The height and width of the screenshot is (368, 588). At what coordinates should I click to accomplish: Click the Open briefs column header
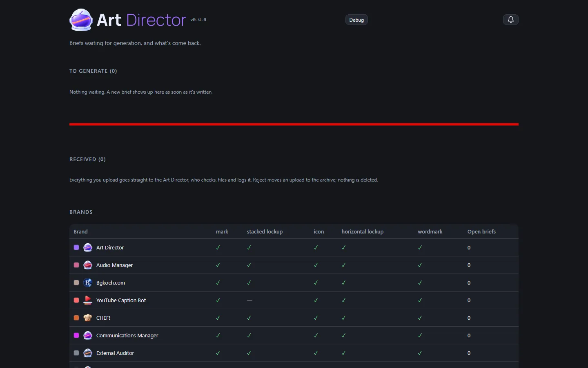pyautogui.click(x=481, y=231)
